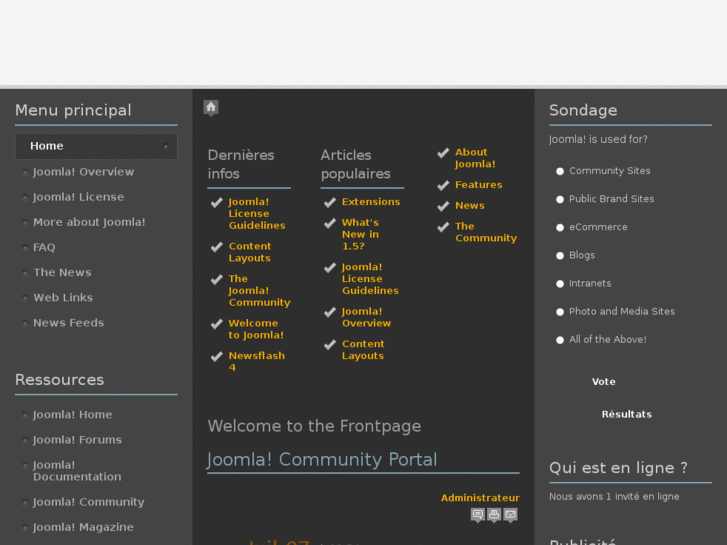
Task: Open The Joomla! Community article link
Action: pyautogui.click(x=259, y=290)
